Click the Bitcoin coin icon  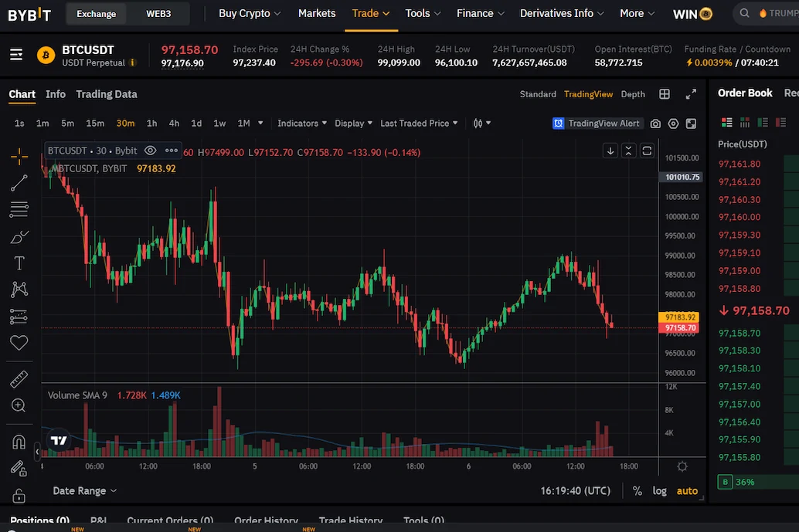(x=46, y=55)
